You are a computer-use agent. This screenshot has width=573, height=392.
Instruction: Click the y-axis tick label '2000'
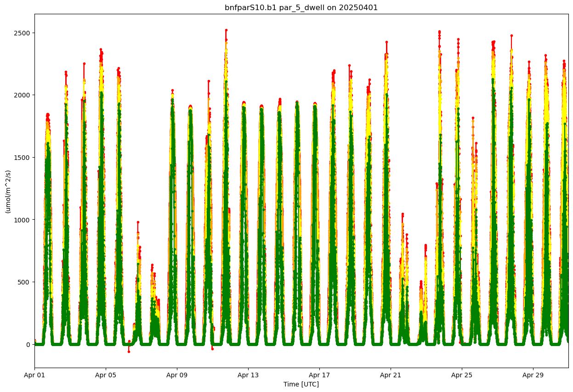(x=23, y=95)
